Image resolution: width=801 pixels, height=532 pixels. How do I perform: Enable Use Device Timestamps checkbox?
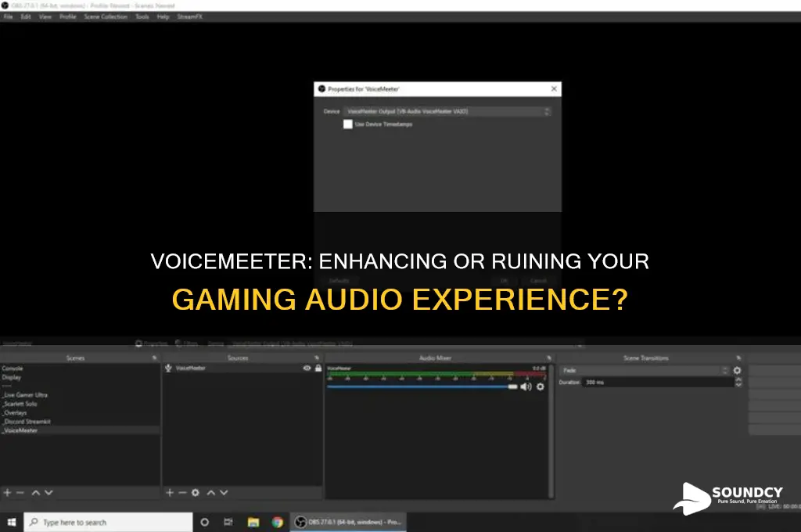pos(348,124)
